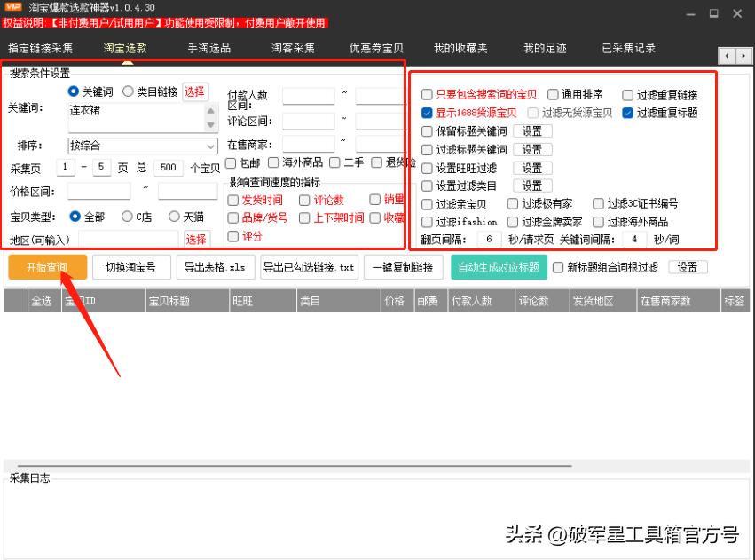The height and width of the screenshot is (560, 755).
Task: Enable 只要包含搜索词的宝贝 checkbox
Action: point(426,93)
